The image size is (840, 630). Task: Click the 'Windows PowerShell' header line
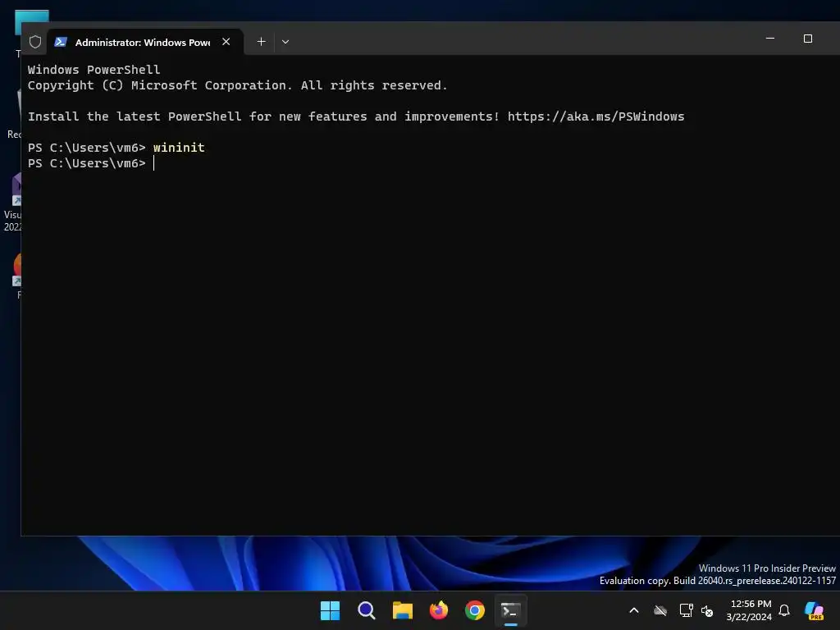[x=94, y=70]
